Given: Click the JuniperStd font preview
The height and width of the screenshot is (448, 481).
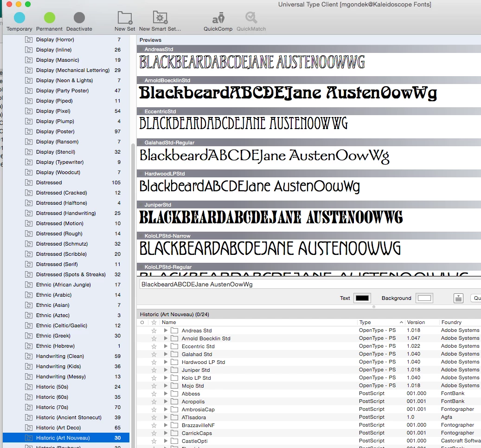Looking at the screenshot, I should point(271,217).
